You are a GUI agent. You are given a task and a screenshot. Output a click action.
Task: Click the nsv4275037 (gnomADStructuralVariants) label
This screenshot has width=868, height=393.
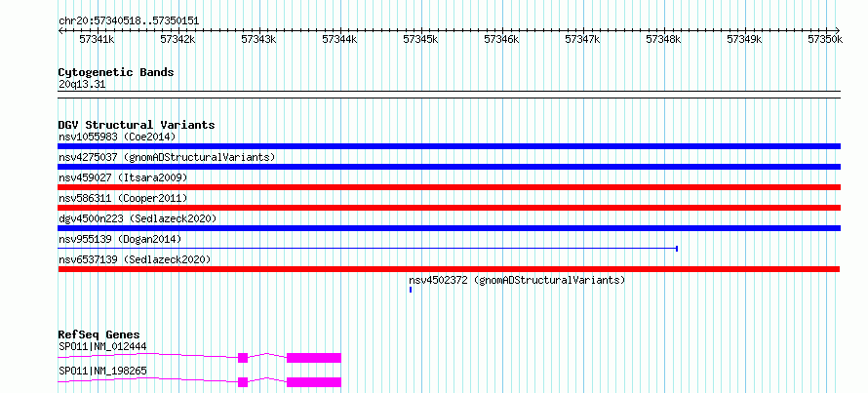click(167, 157)
